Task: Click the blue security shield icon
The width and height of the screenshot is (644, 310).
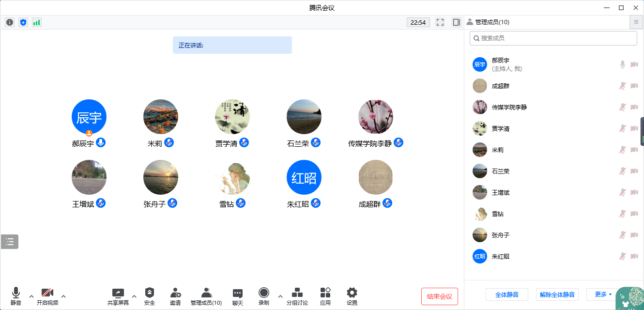Action: (23, 22)
